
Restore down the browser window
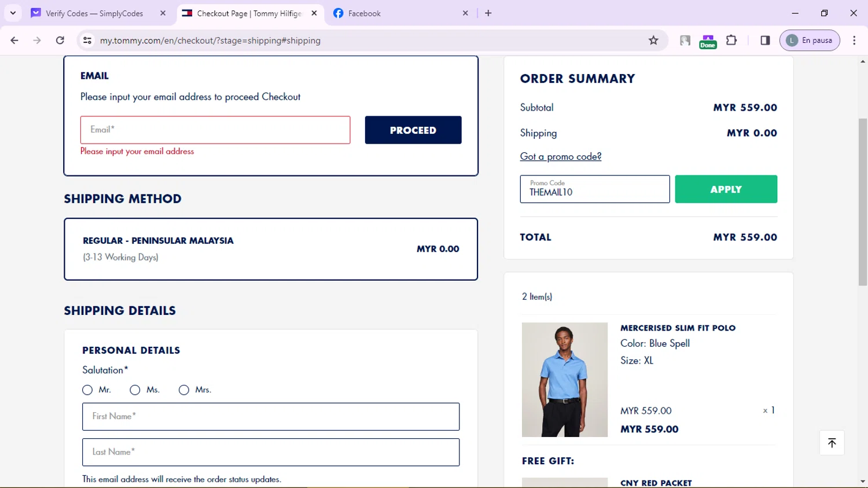[x=825, y=13]
